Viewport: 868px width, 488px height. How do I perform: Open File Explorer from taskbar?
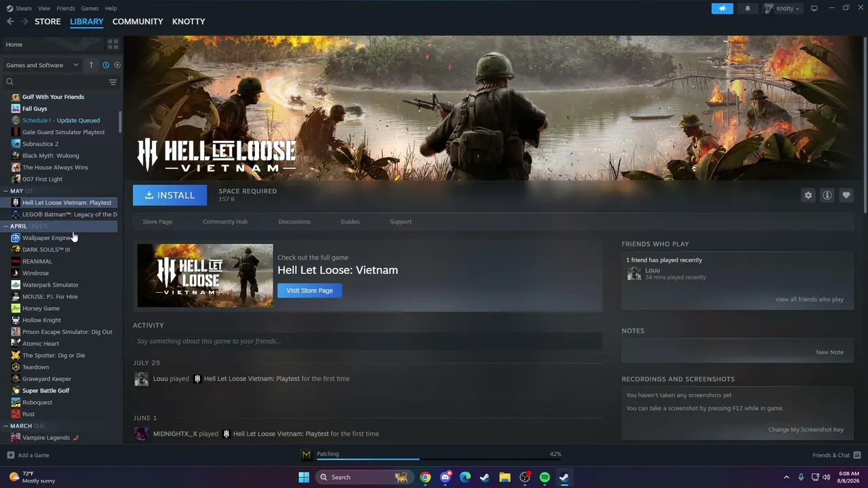click(505, 477)
